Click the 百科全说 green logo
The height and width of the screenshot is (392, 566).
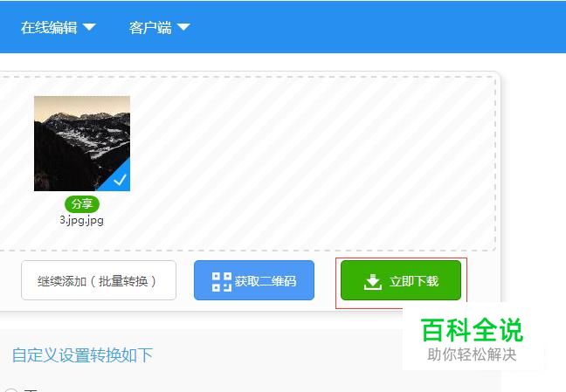472,330
